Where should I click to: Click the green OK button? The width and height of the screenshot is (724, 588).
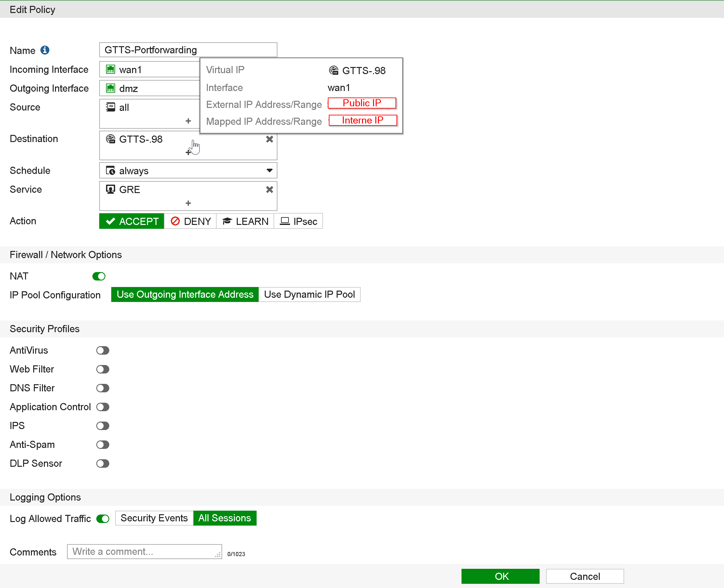point(500,576)
